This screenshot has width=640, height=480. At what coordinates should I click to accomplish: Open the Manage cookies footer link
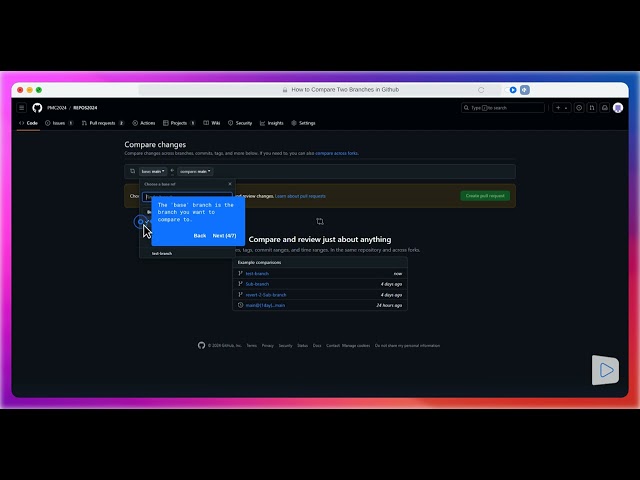point(356,346)
